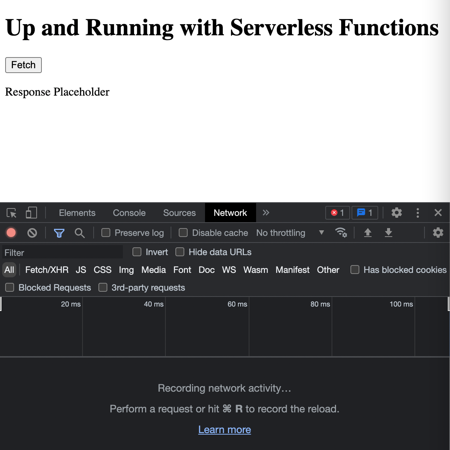Select the All request type filter

pyautogui.click(x=9, y=270)
